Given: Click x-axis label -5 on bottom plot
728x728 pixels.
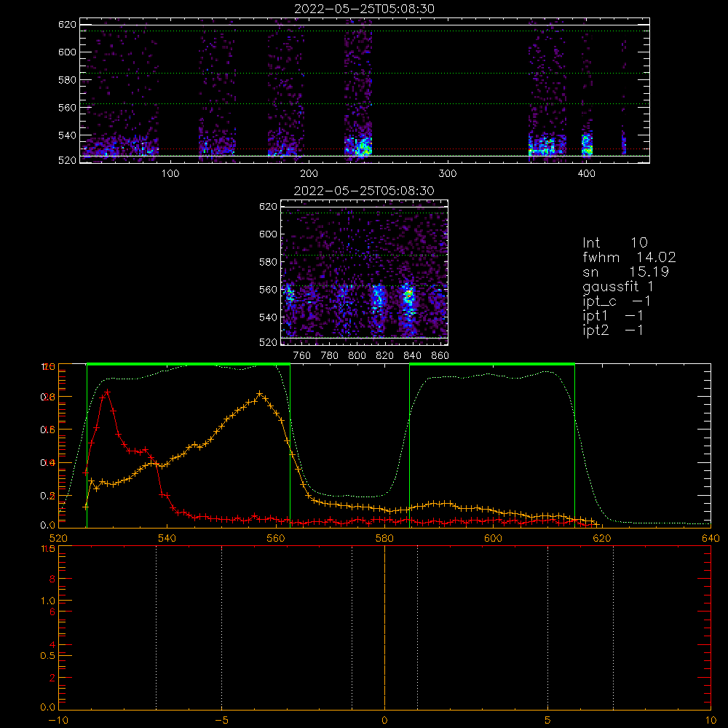Looking at the screenshot, I should [x=222, y=720].
